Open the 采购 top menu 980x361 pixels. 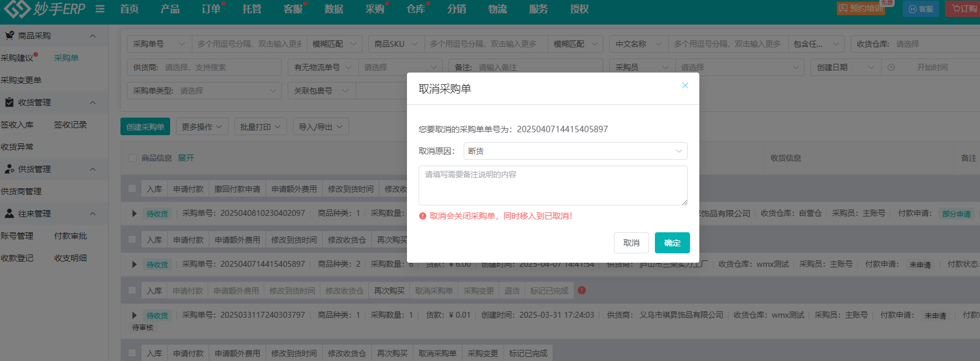[x=375, y=9]
